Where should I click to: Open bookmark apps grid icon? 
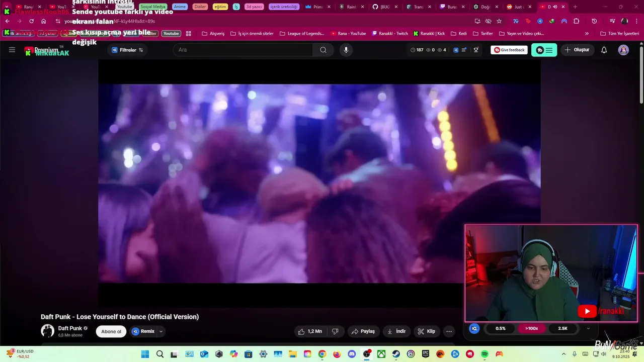(x=189, y=34)
